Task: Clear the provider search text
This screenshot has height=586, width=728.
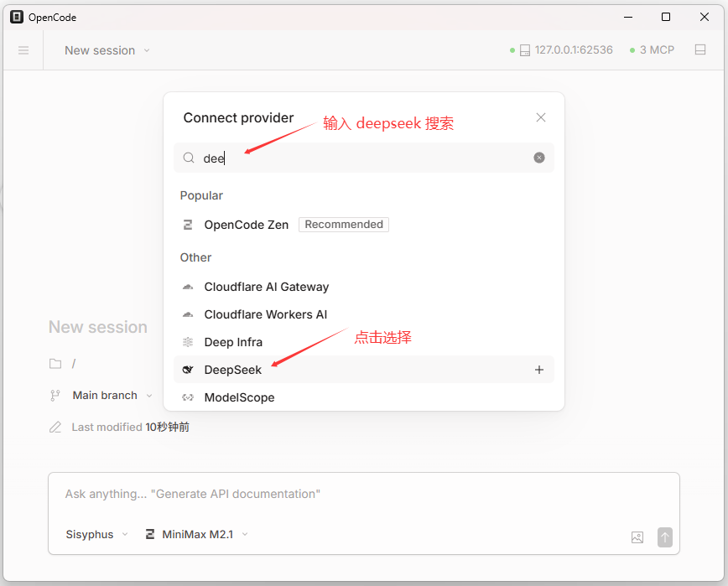Action: tap(539, 158)
